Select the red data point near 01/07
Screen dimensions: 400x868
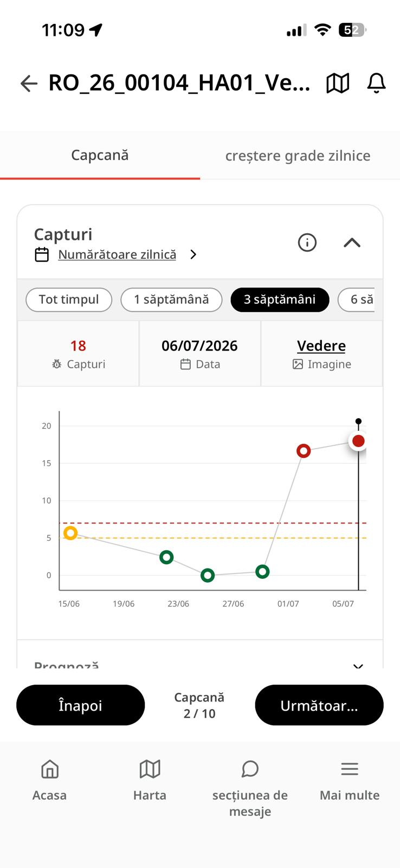point(304,451)
